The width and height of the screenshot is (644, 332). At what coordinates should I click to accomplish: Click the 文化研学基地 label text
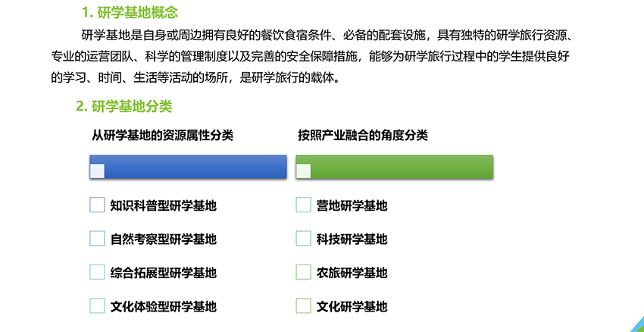352,306
